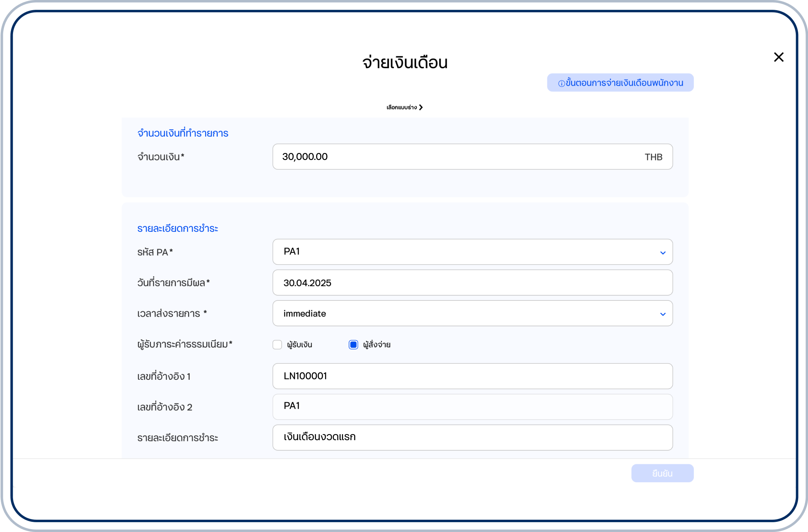
Task: Uncheck the ผู้สั่งจ่าย checkbox
Action: (353, 345)
